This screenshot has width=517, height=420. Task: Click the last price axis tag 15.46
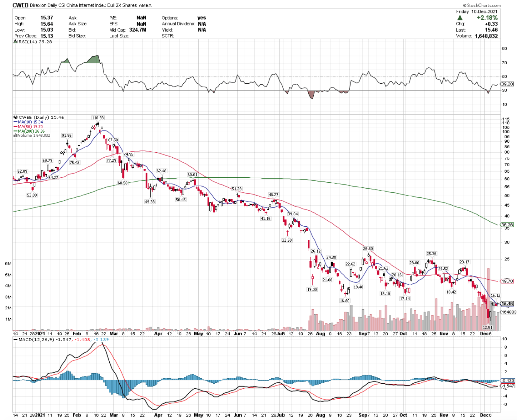tap(507, 303)
